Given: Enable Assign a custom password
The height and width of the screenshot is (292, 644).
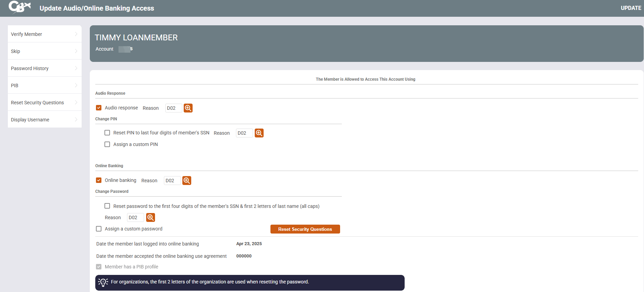Looking at the screenshot, I should pyautogui.click(x=99, y=229).
